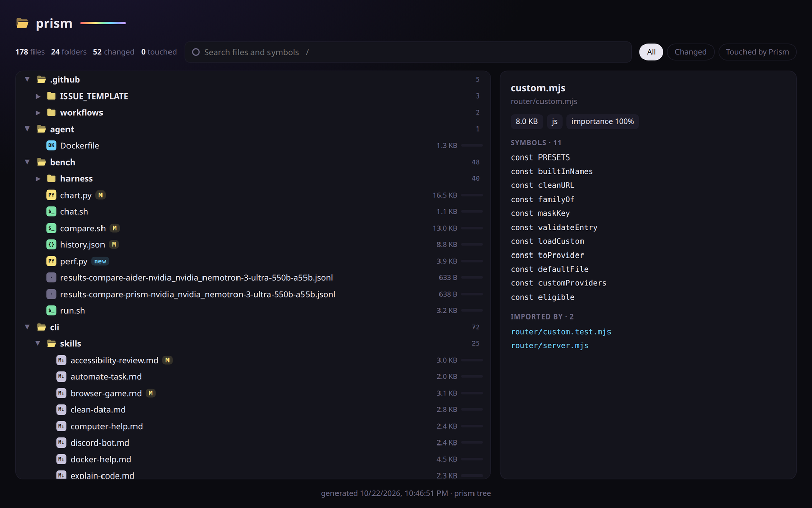The height and width of the screenshot is (508, 812).
Task: Click the Dockerfile DK file icon
Action: (51, 146)
